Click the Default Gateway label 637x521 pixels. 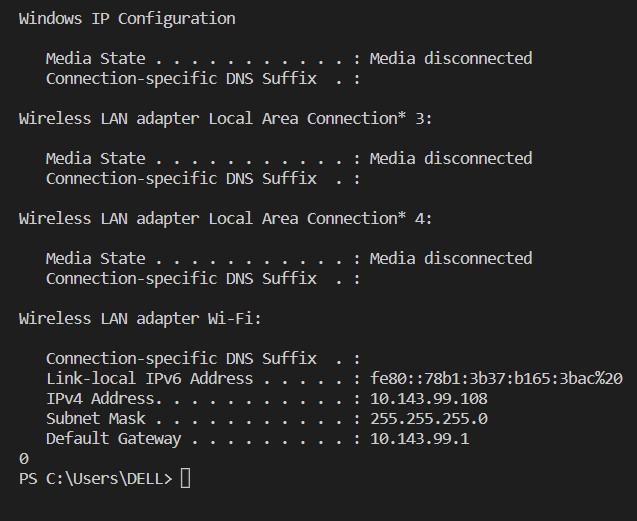pos(113,438)
